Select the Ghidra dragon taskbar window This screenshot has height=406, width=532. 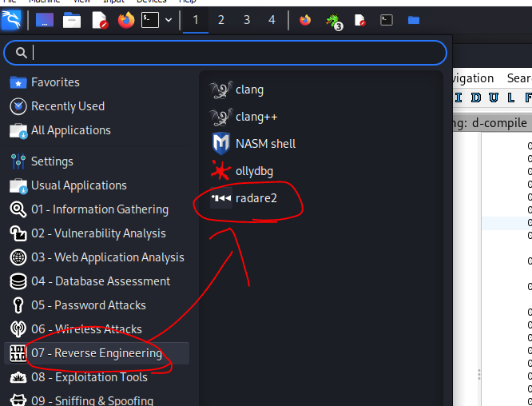[x=334, y=21]
